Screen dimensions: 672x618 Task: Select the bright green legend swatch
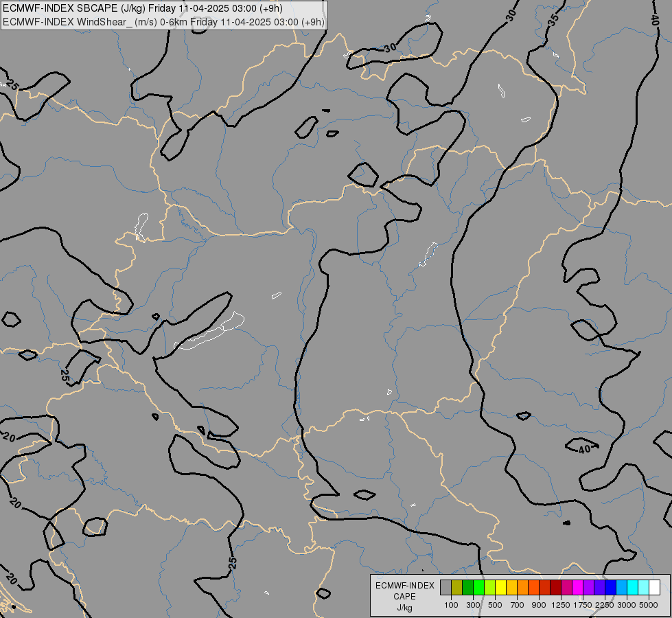click(478, 587)
